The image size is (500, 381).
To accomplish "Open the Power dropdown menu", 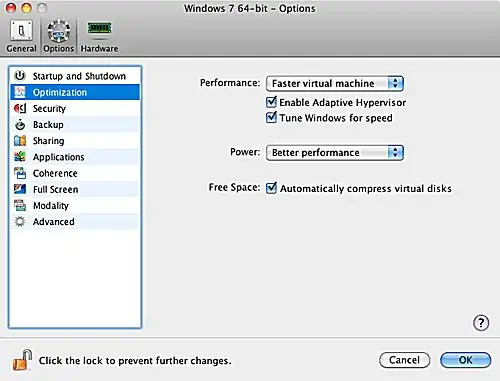I will click(x=335, y=153).
